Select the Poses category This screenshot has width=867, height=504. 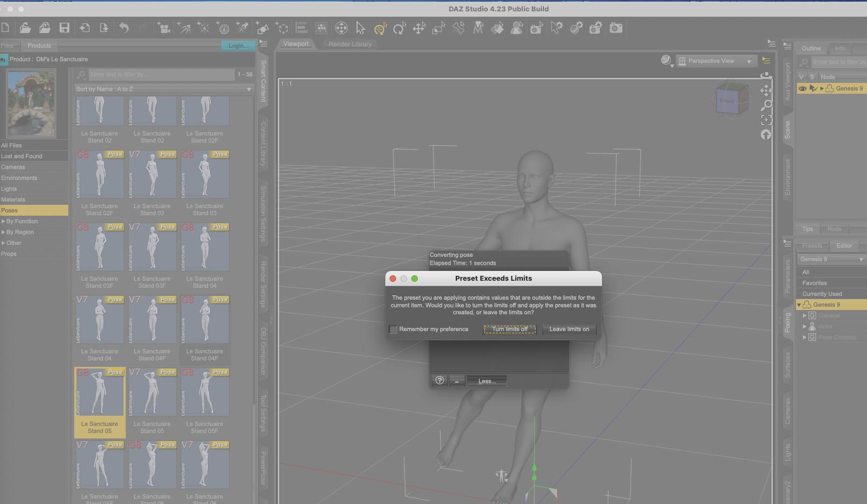pyautogui.click(x=34, y=210)
